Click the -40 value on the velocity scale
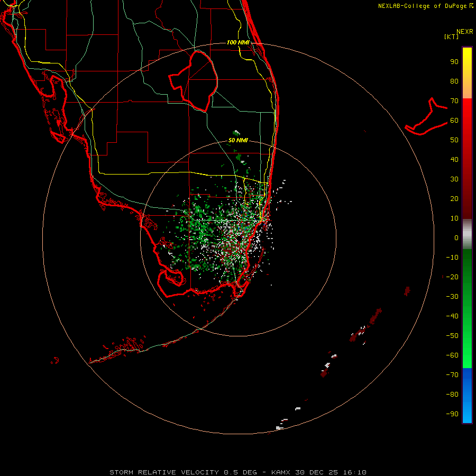This screenshot has height=476, width=476. (x=452, y=316)
